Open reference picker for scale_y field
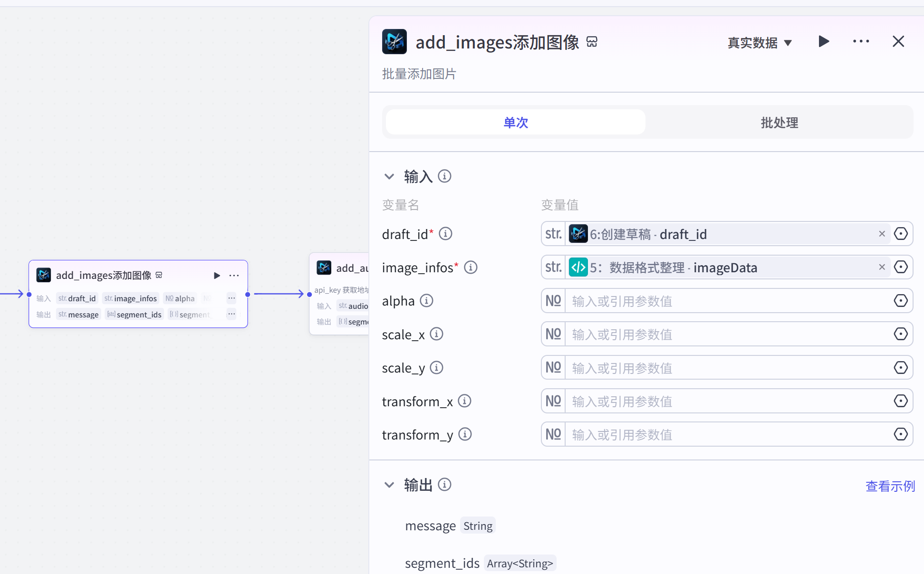The image size is (924, 574). (x=901, y=368)
